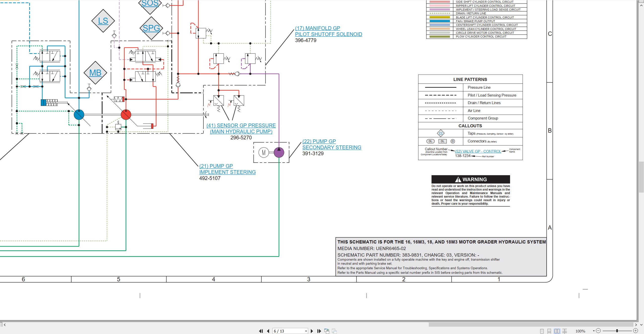644x334 pixels.
Task: Open the PILOT SHUTOFF SOLENOID link
Action: (x=329, y=34)
